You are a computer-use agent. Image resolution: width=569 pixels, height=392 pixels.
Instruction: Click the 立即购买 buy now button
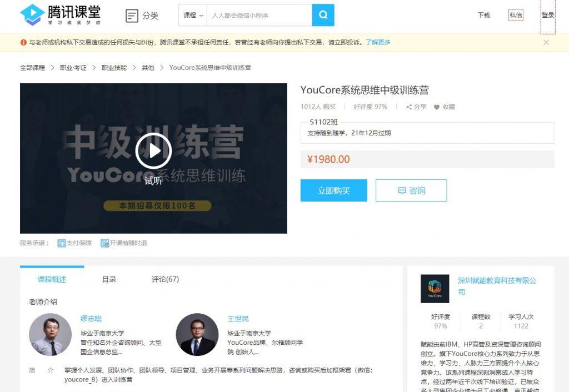[333, 190]
